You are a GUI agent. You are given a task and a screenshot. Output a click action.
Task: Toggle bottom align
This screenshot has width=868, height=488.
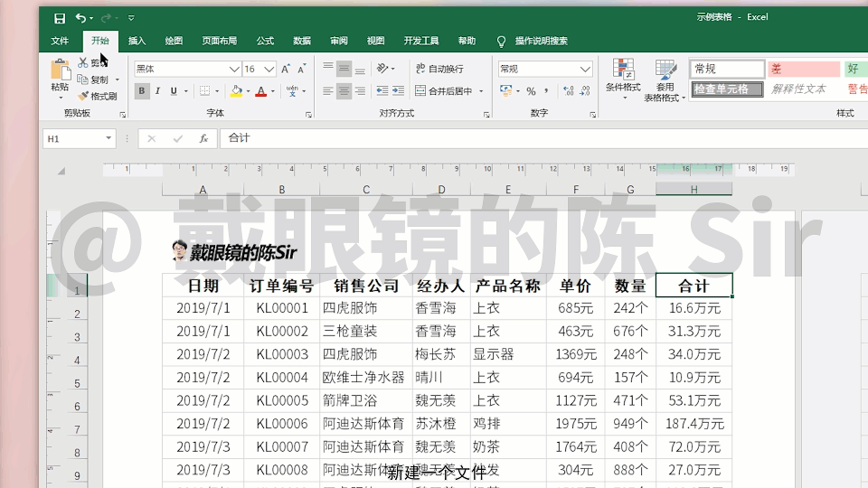360,69
